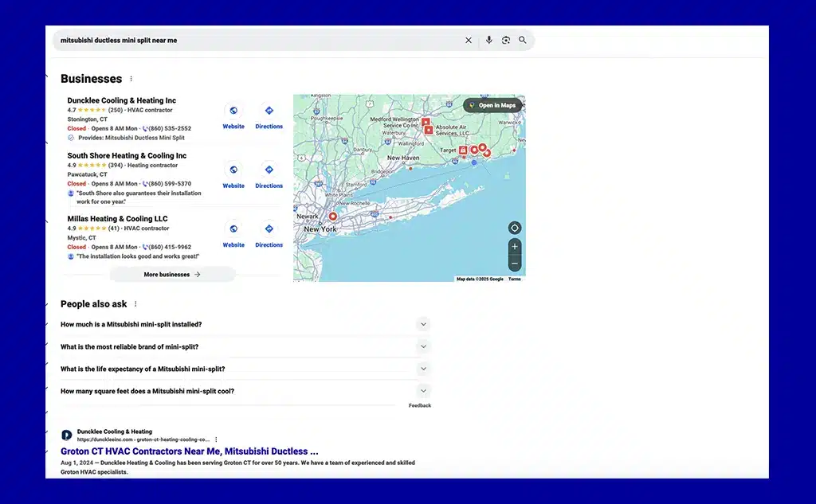Open options menu next to Businesses heading
This screenshot has width=816, height=504.
point(131,79)
